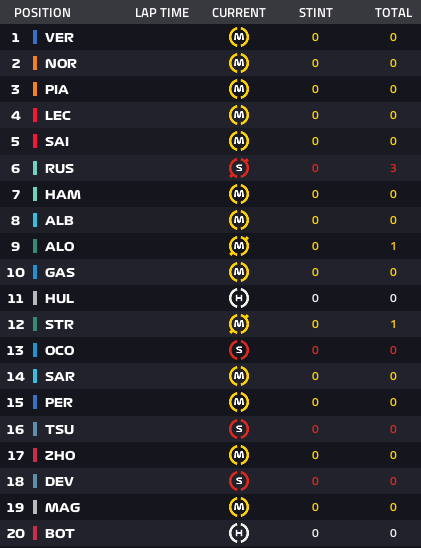Screen dimensions: 421x548
Task: Click VER's medium tyre icon
Action: (239, 37)
